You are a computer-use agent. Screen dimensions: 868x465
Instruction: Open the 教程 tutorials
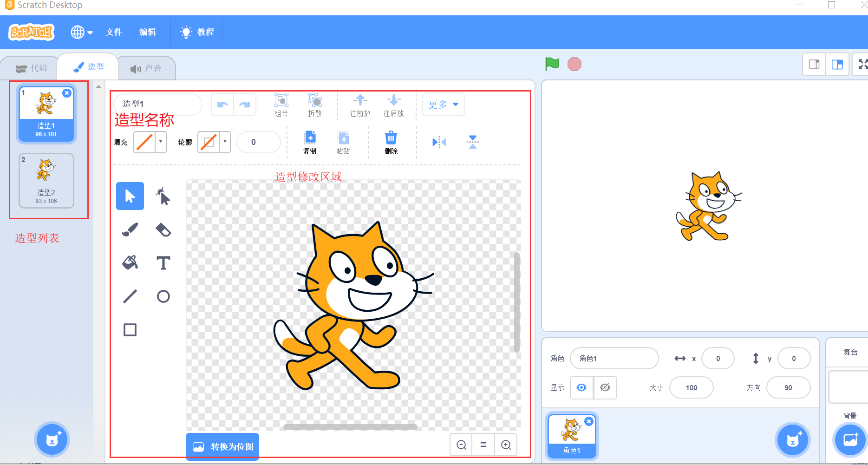[x=198, y=32]
